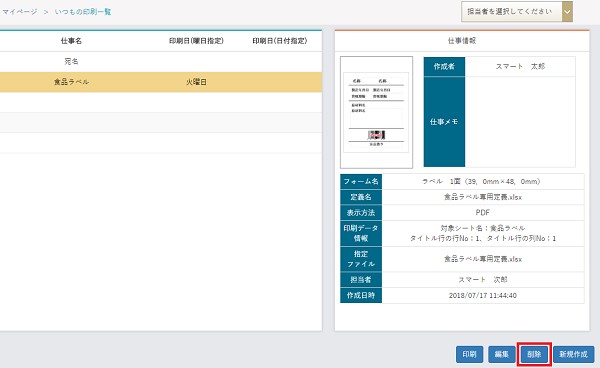Open the label preview thumbnail
This screenshot has width=600, height=368.
(x=377, y=112)
